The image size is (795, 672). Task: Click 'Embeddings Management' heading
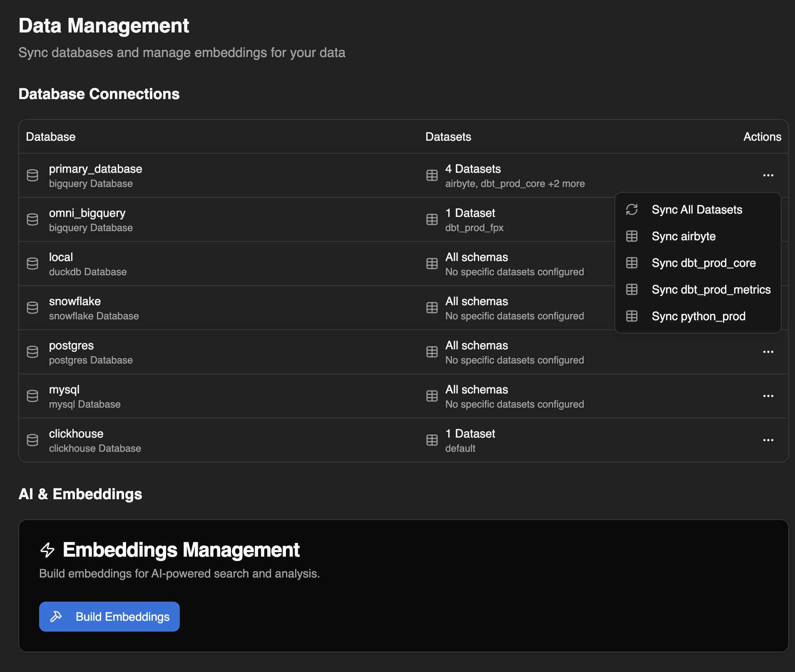point(181,550)
